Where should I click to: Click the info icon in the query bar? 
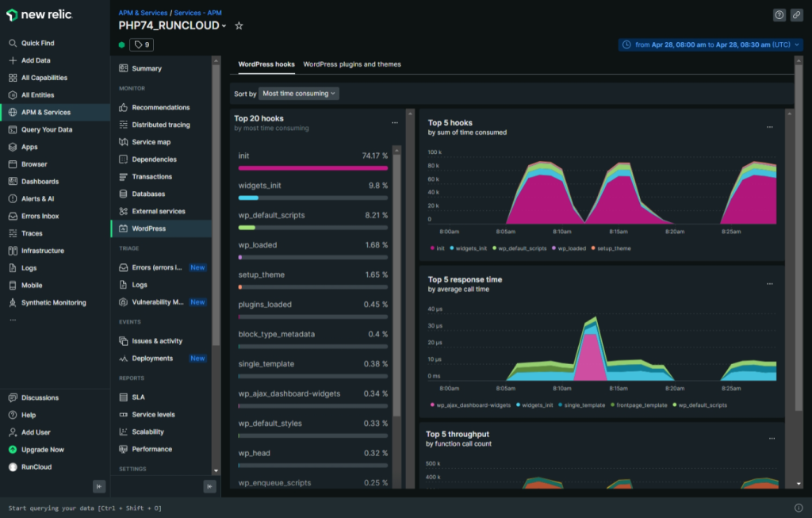799,508
